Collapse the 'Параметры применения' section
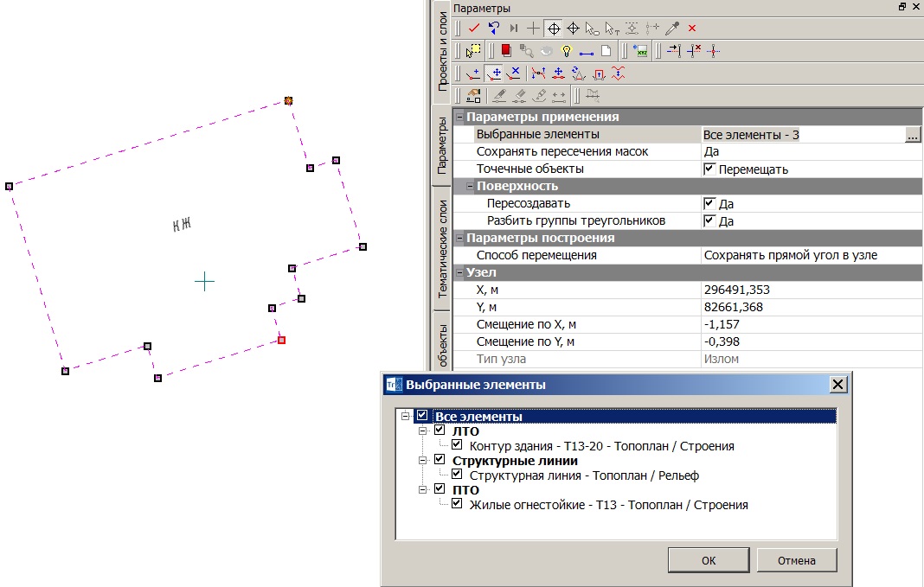The width and height of the screenshot is (924, 587). [x=459, y=118]
